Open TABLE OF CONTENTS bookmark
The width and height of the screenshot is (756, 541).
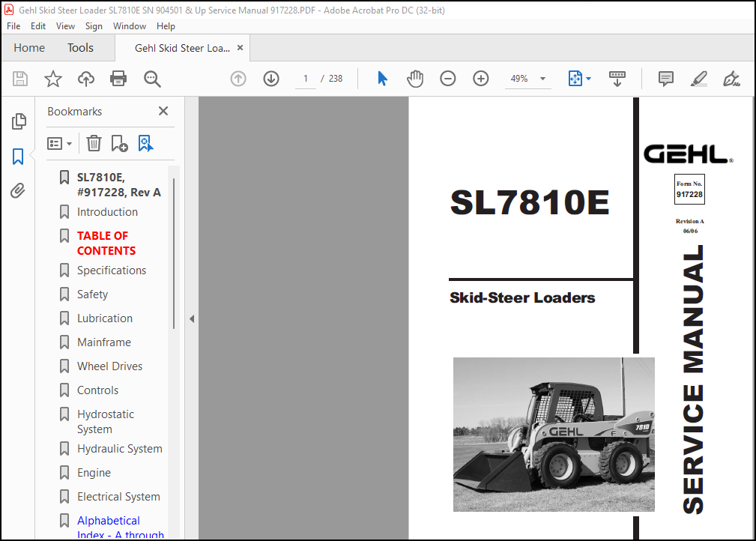point(106,243)
